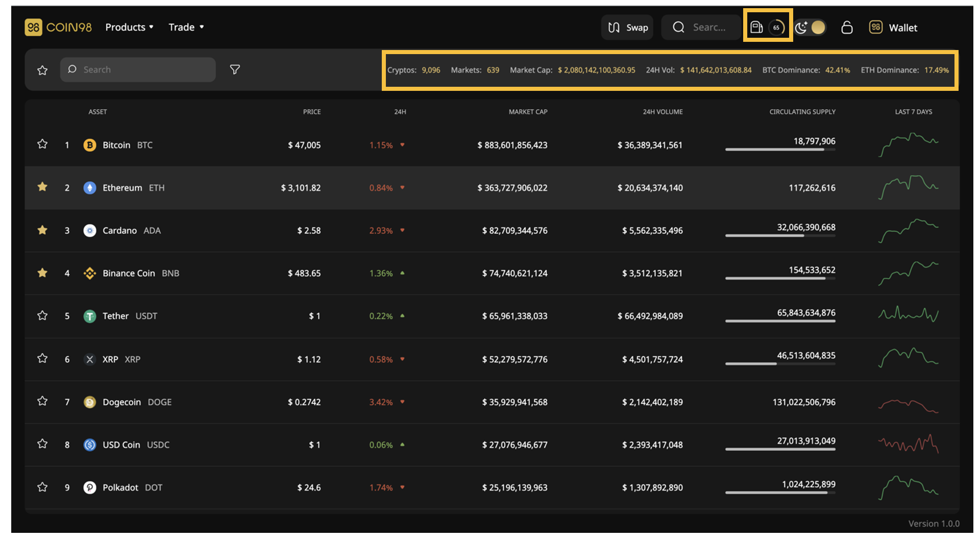Viewport: 980px width, 540px height.
Task: Unfavorite Ethereum via its star
Action: pos(42,187)
